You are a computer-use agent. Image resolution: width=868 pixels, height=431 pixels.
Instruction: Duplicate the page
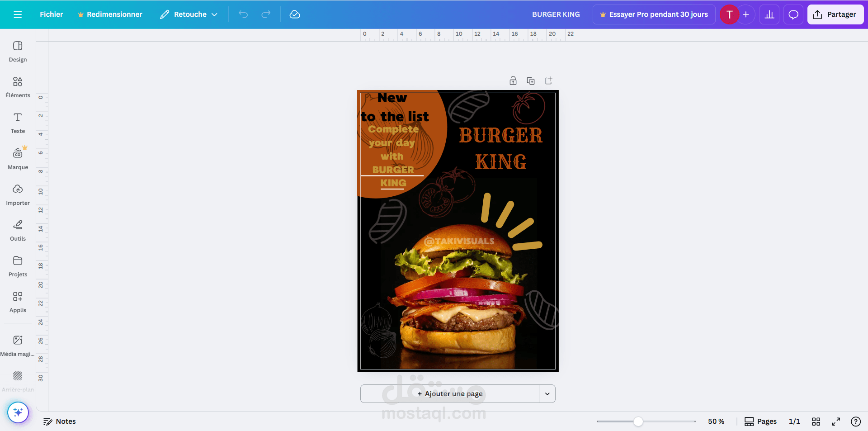531,81
